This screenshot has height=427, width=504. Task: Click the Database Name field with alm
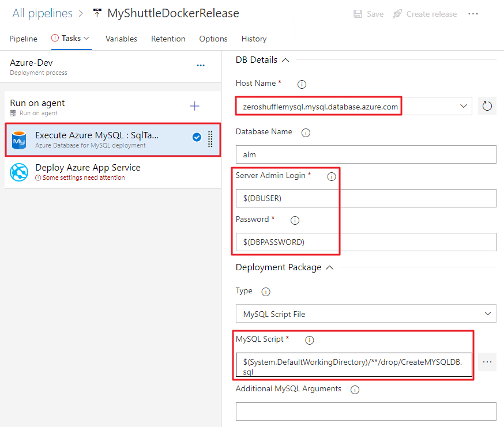click(366, 154)
